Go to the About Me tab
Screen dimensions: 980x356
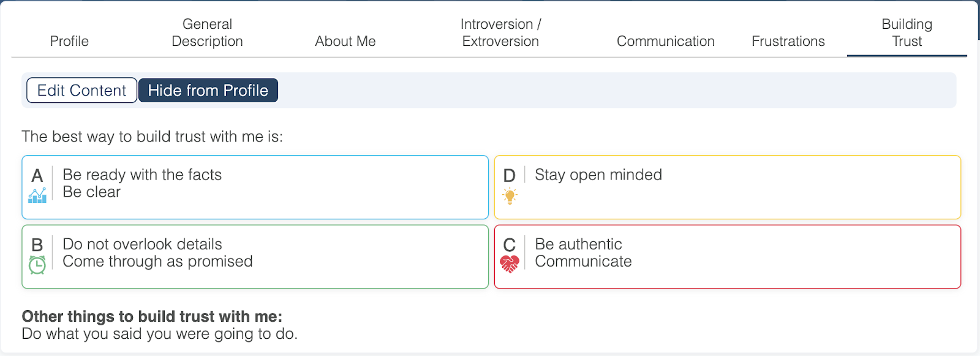tap(345, 41)
